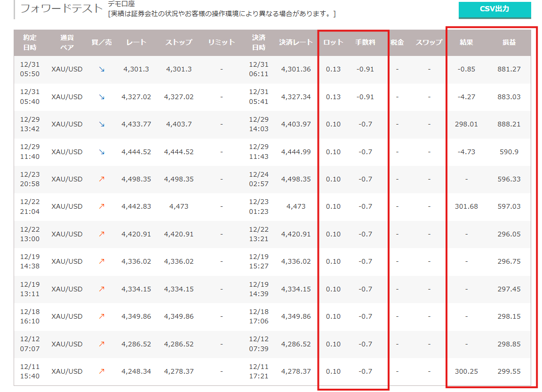Click the settlement rate 4,403.97
This screenshot has width=542, height=392.
point(296,125)
